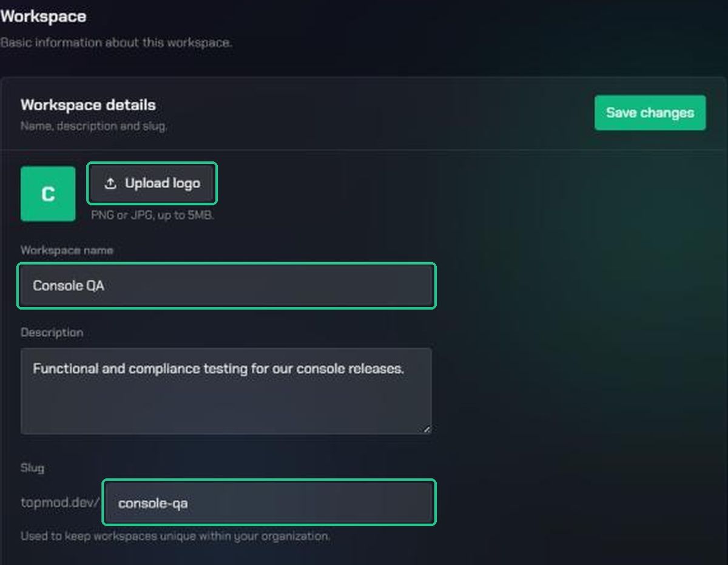The height and width of the screenshot is (565, 728).
Task: Click the 'Workspace details' heading
Action: [88, 105]
